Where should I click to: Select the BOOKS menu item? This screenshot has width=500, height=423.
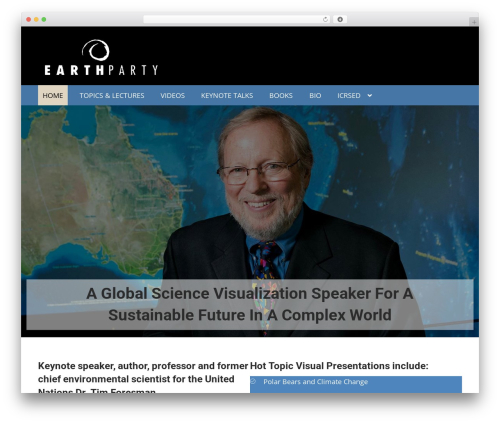[281, 95]
